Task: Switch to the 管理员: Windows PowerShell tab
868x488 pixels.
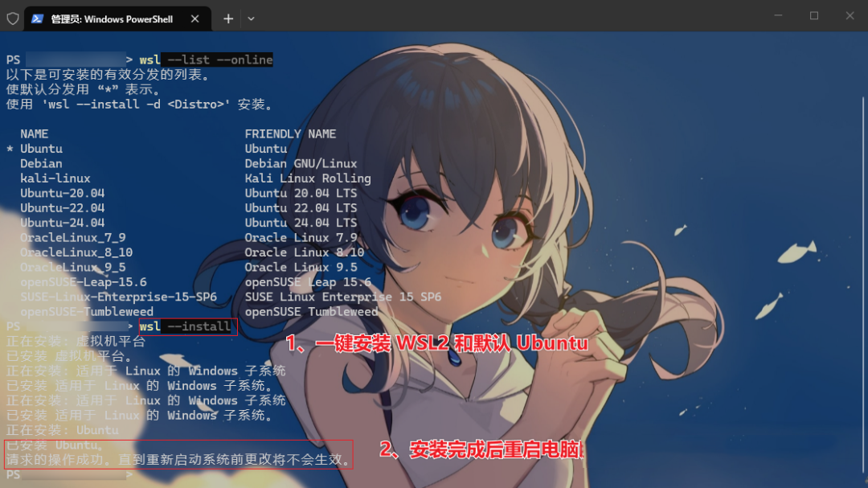Action: [104, 17]
